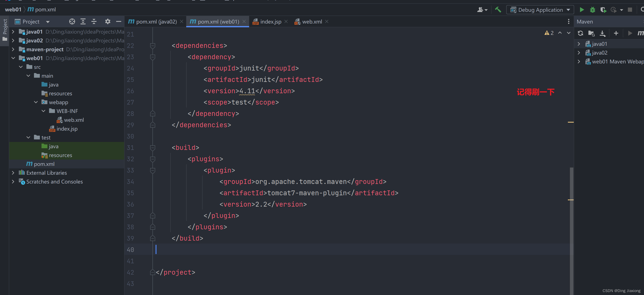Collapse the web01 project node
This screenshot has width=644, height=295.
[13, 58]
